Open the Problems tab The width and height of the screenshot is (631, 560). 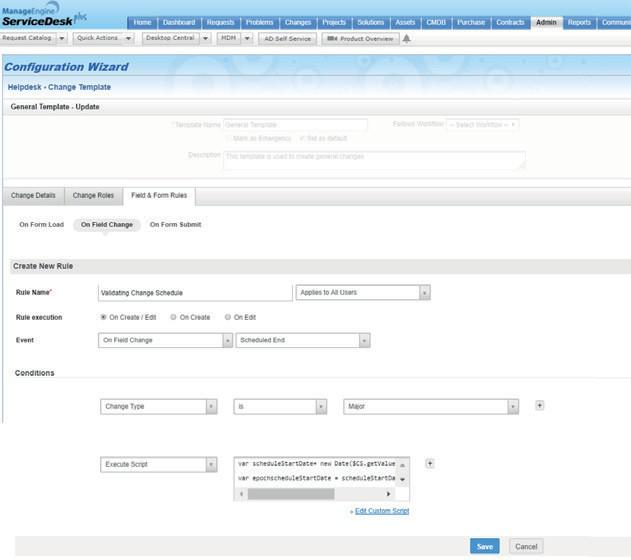pyautogui.click(x=260, y=23)
